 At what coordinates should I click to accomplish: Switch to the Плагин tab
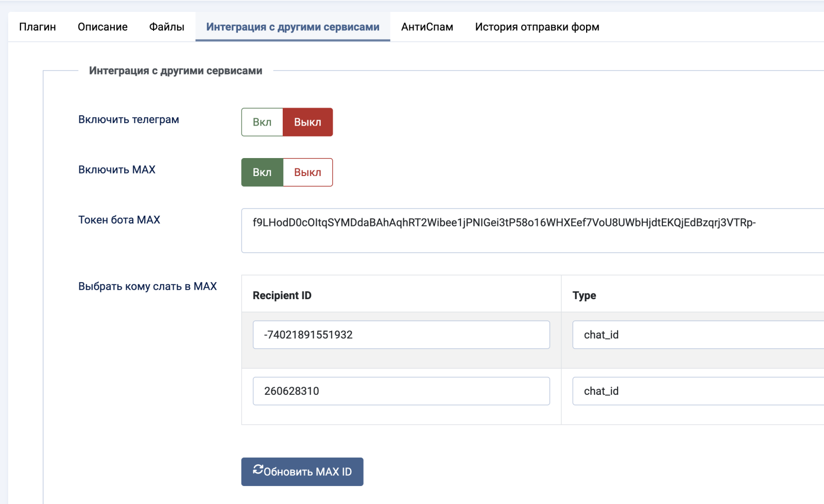pos(38,27)
